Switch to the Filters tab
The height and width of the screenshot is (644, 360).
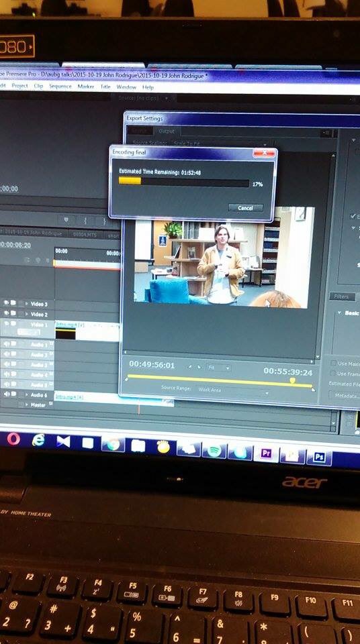341,297
